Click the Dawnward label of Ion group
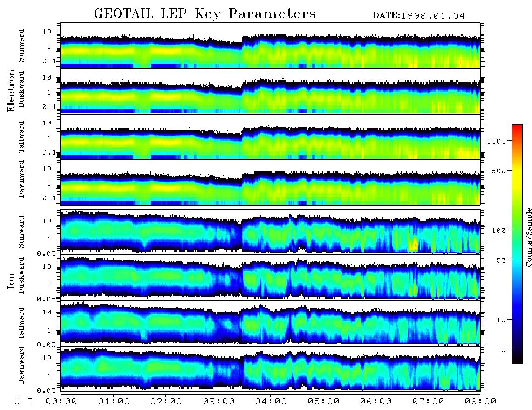Image resolution: width=532 pixels, height=410 pixels. click(21, 365)
